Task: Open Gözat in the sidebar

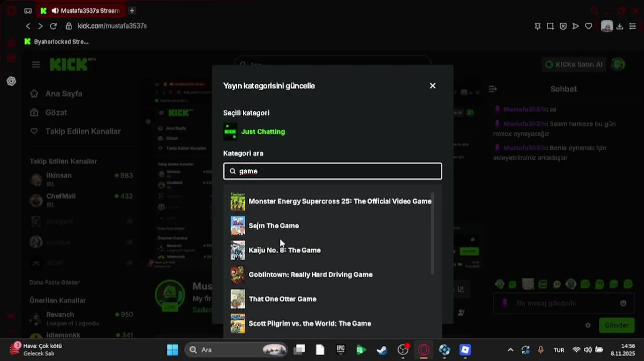Action: pos(49,112)
